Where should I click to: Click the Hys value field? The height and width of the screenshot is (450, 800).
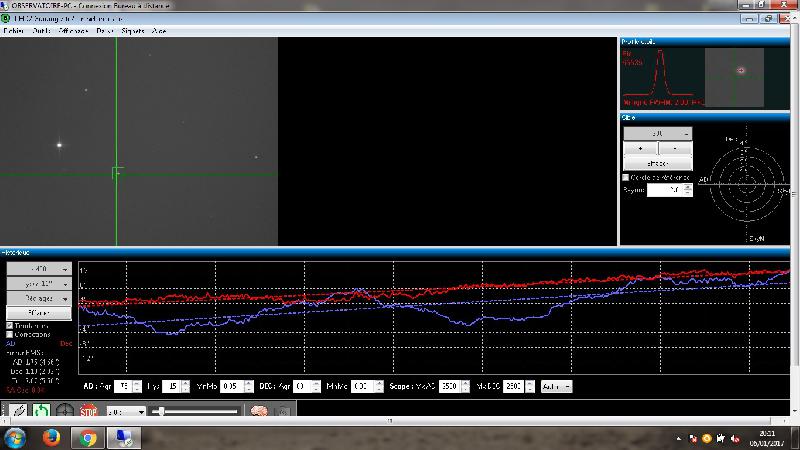tap(172, 386)
